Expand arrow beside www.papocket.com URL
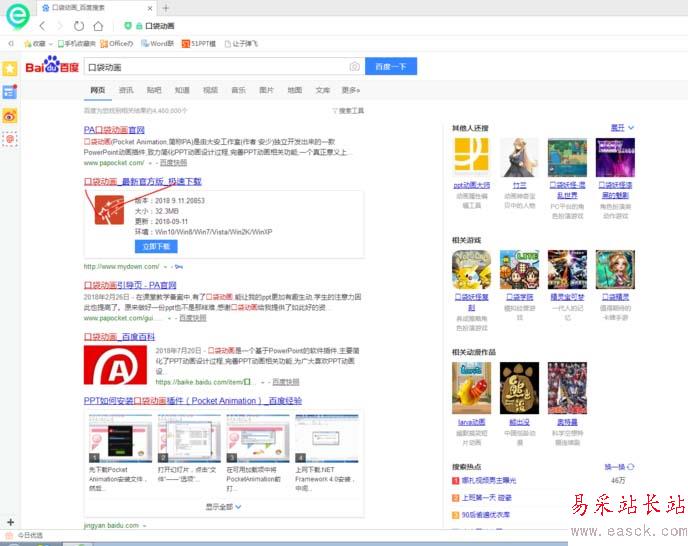688x546 pixels. click(x=150, y=163)
